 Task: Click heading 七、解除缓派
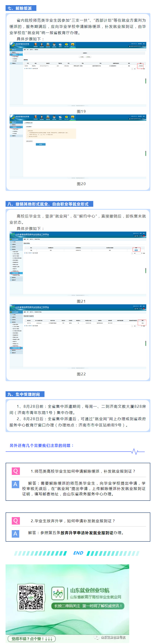(x=21, y=8)
